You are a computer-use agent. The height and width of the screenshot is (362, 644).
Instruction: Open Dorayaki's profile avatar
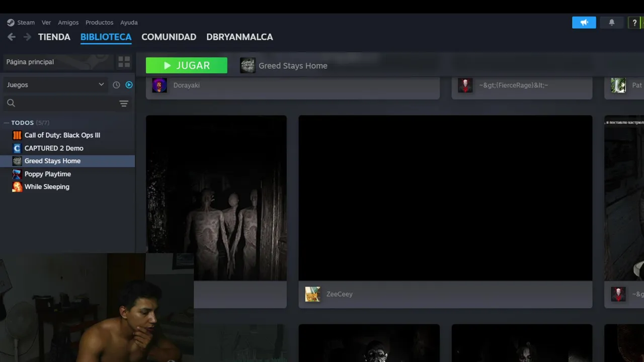coord(159,85)
